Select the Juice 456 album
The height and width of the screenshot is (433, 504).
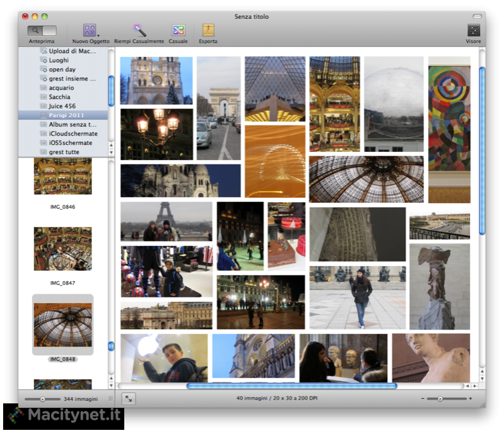(62, 107)
